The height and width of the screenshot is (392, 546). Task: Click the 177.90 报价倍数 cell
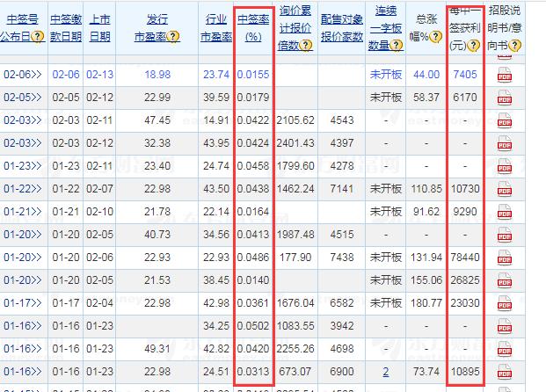295,258
